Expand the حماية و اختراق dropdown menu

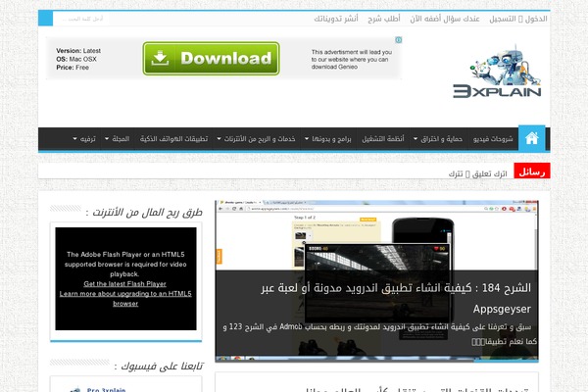tap(438, 139)
